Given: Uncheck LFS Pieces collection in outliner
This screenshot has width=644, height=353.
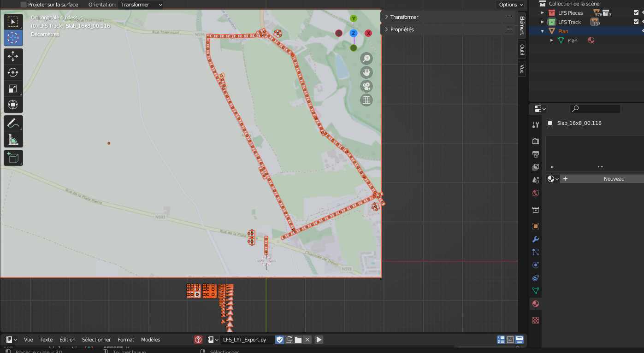Looking at the screenshot, I should (636, 13).
